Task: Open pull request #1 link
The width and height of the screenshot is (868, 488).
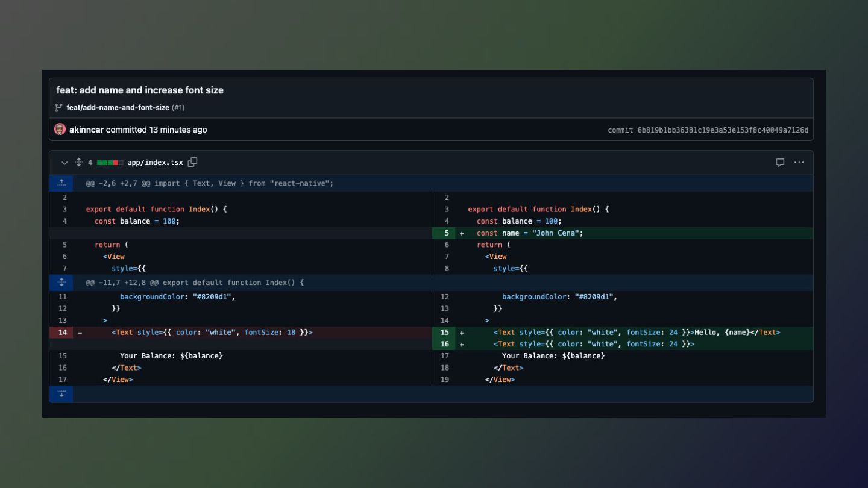Action: pos(178,108)
